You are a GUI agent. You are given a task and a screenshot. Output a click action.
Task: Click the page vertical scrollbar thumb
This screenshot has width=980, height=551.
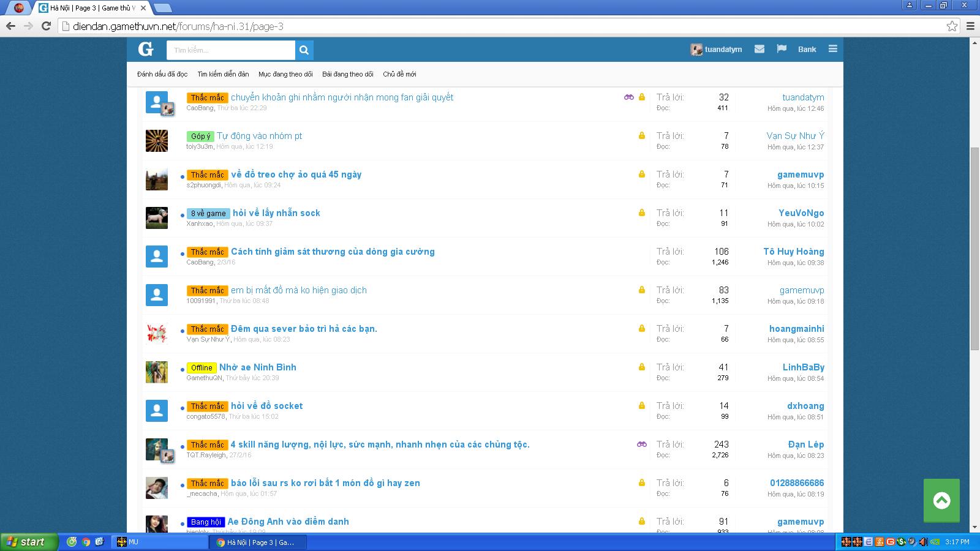tap(974, 249)
